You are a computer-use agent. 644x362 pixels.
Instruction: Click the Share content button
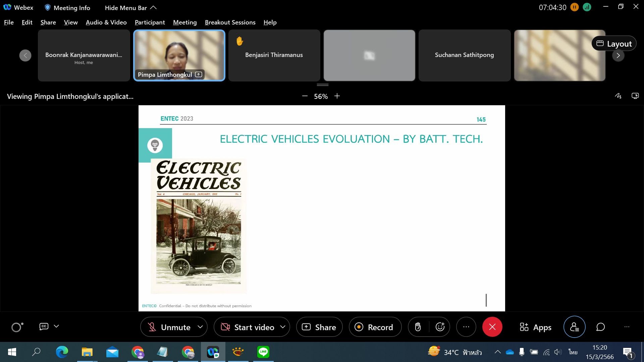319,327
